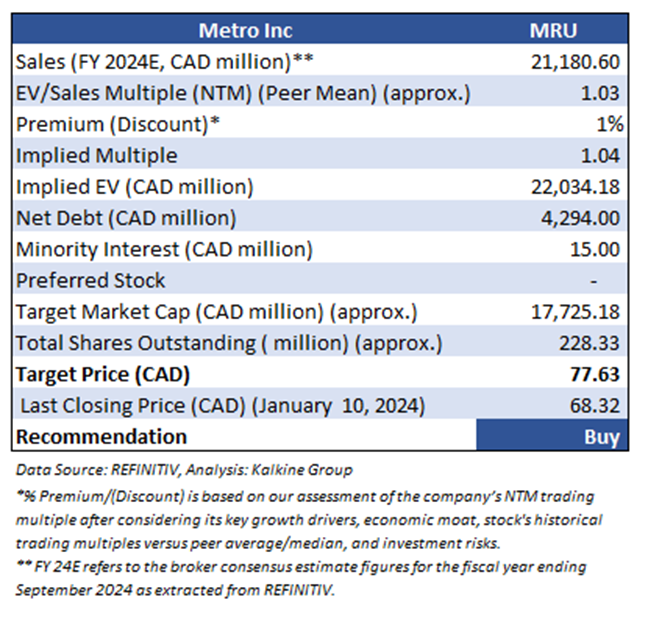
Task: Click the Metro Inc header cell
Action: pyautogui.click(x=245, y=30)
